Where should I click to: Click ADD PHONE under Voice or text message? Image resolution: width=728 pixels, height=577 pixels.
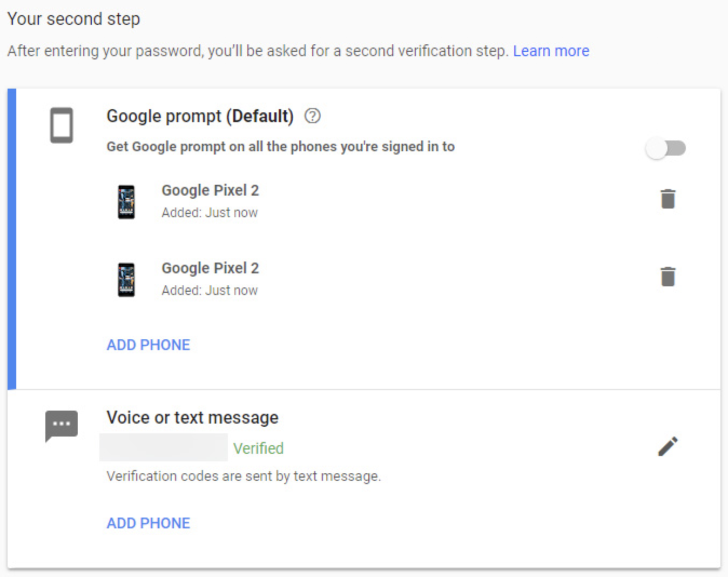click(x=149, y=523)
